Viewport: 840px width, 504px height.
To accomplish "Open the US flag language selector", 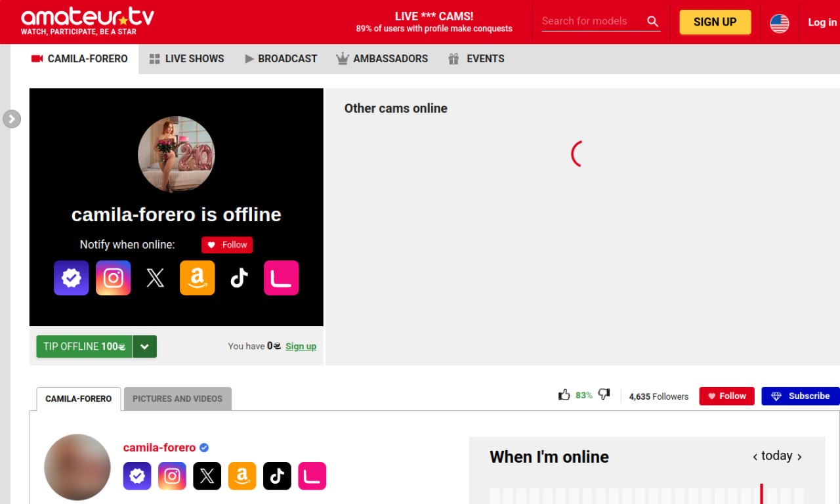I will click(x=780, y=23).
